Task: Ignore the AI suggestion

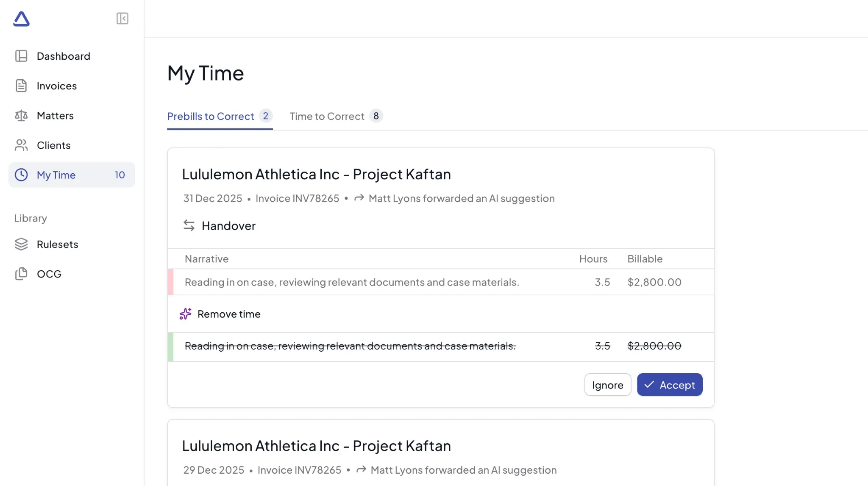Action: [x=607, y=385]
